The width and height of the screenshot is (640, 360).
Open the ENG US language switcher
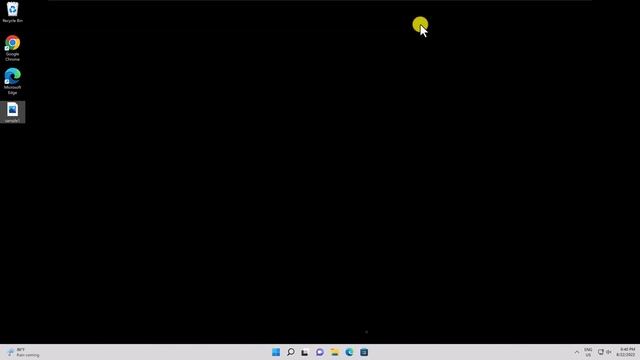588,352
